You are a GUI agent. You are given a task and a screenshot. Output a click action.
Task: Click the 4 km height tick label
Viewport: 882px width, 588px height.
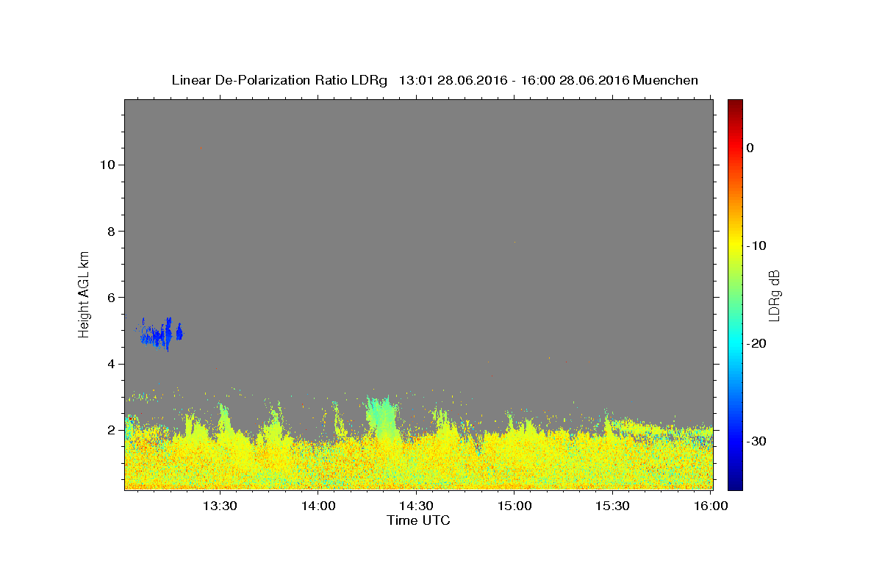point(110,364)
